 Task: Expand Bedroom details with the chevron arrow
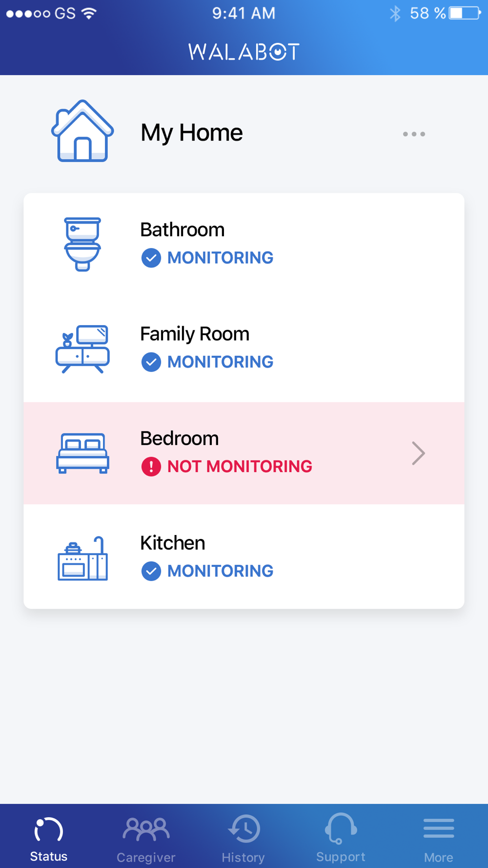coord(418,453)
